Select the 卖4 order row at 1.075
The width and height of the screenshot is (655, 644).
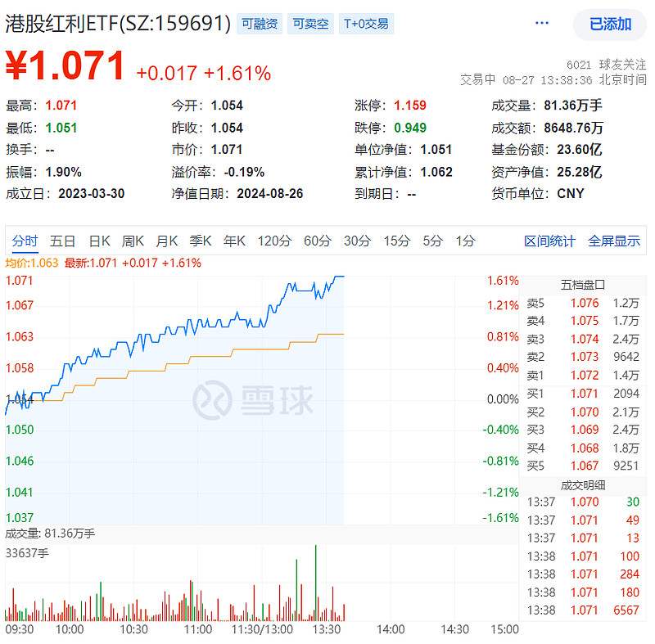pyautogui.click(x=583, y=321)
